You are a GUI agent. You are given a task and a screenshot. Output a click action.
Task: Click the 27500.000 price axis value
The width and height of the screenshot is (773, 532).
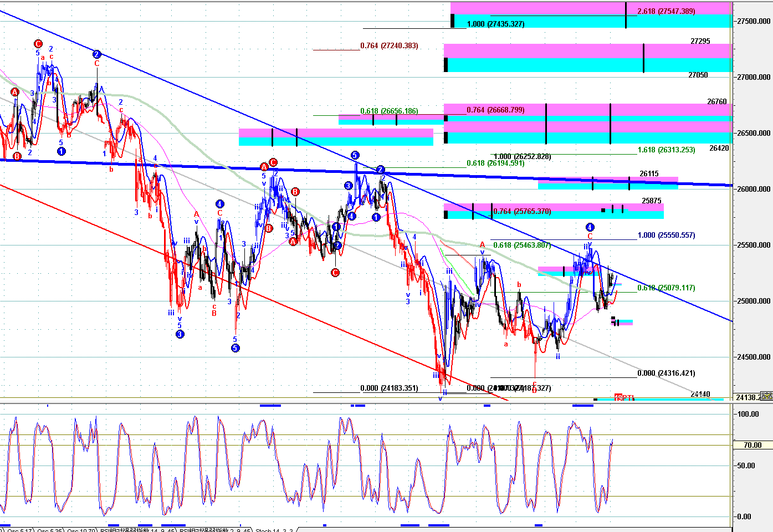[754, 21]
